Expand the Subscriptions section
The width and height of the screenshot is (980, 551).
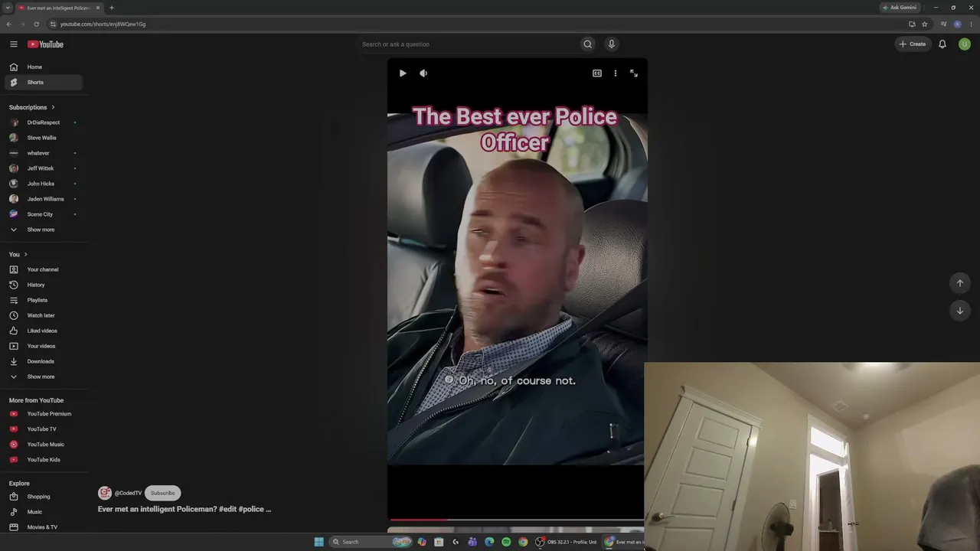(x=32, y=107)
